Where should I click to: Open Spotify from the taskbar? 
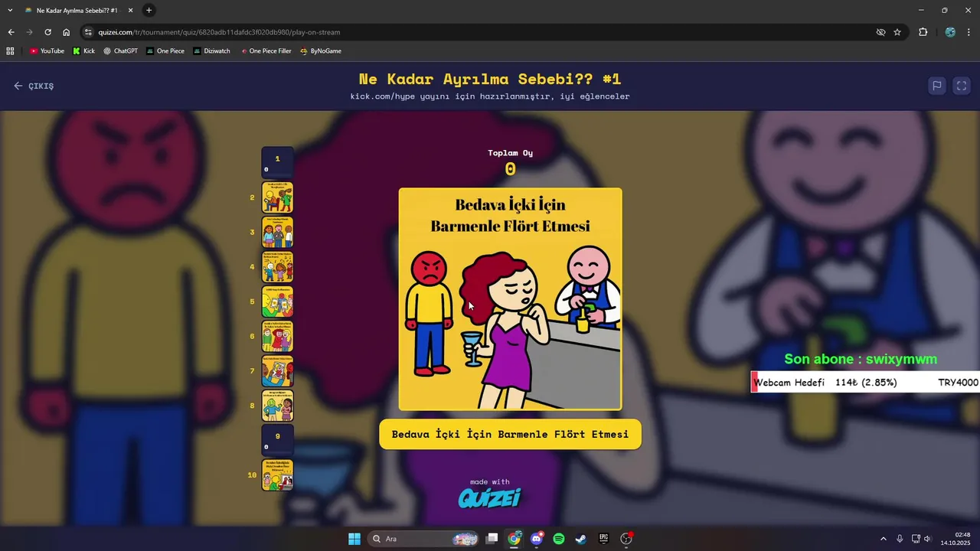tap(559, 539)
